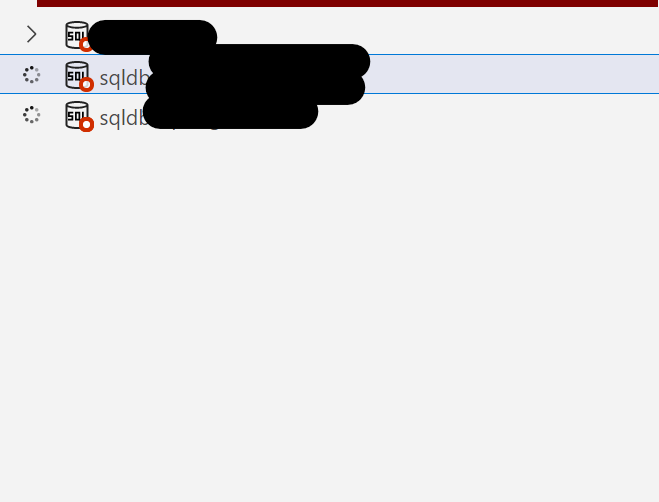Click the loading spinner in the highlighted row
Viewport: 659px width, 502px height.
(x=32, y=75)
